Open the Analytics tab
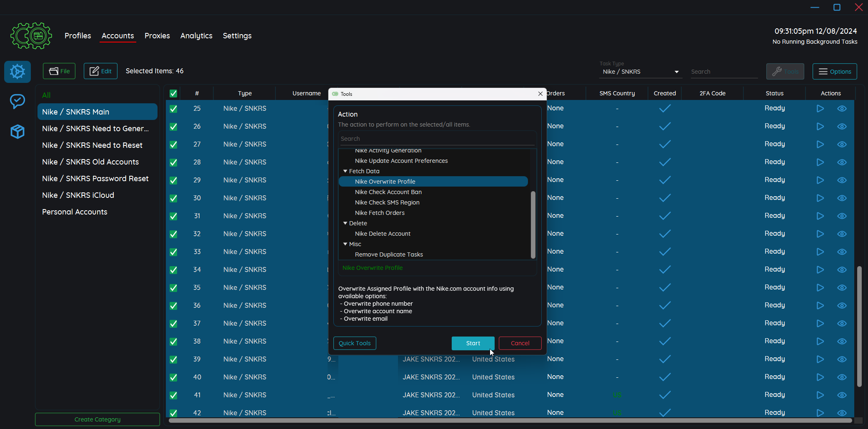Image resolution: width=868 pixels, height=429 pixels. tap(196, 36)
